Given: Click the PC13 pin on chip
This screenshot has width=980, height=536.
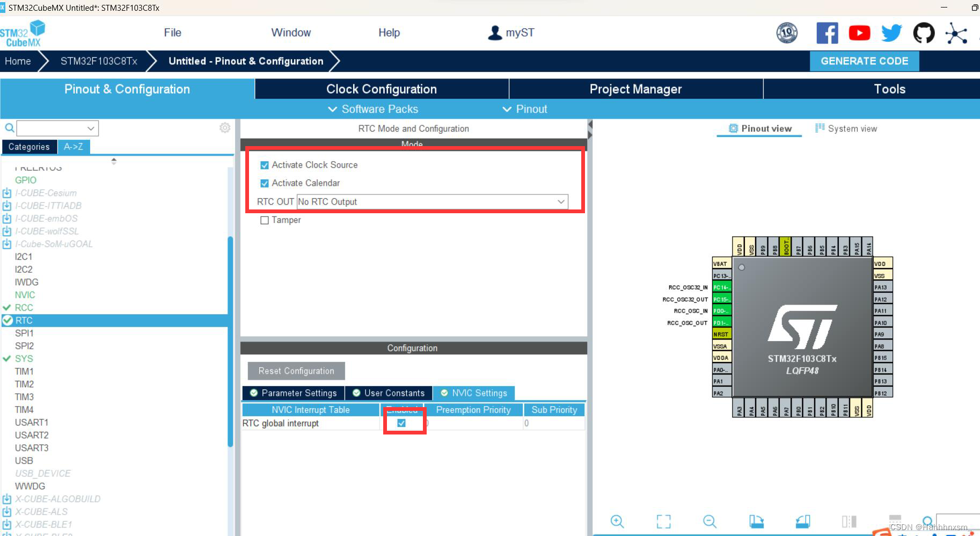Looking at the screenshot, I should point(721,276).
